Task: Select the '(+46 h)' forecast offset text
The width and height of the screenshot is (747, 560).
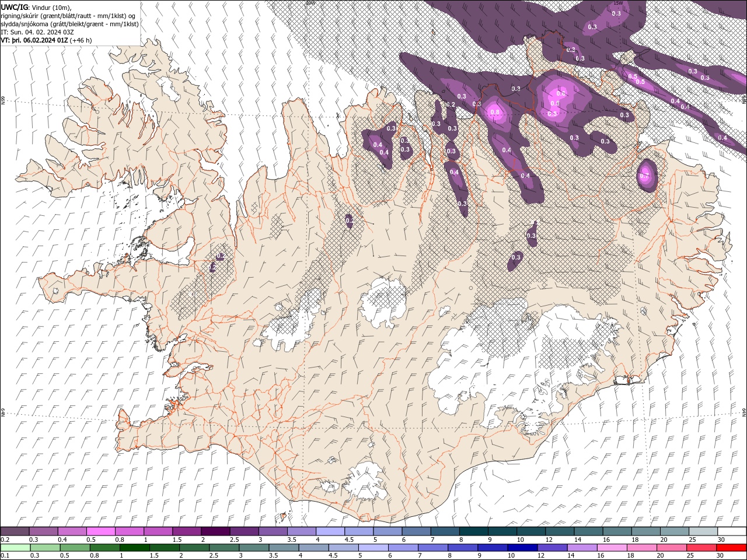Action: (81, 40)
